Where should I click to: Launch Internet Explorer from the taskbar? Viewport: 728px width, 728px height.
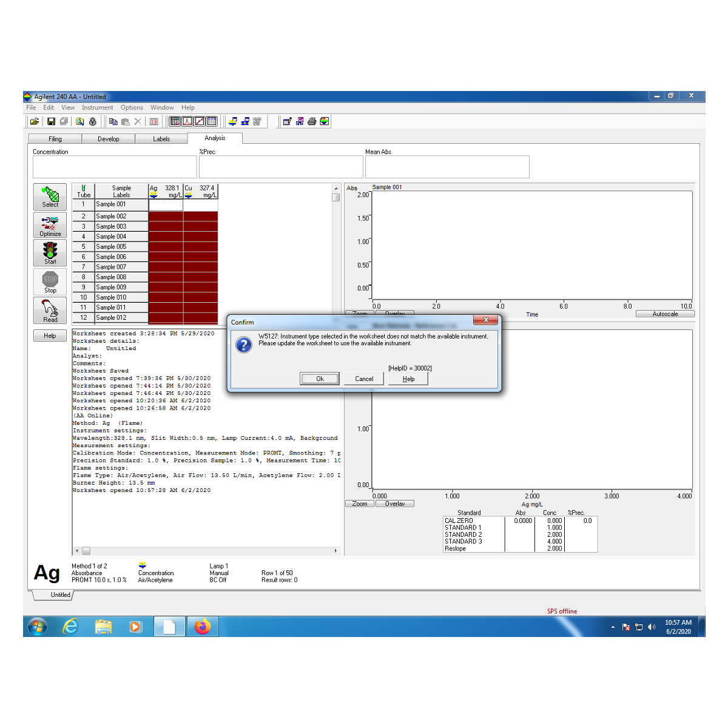coord(71,626)
